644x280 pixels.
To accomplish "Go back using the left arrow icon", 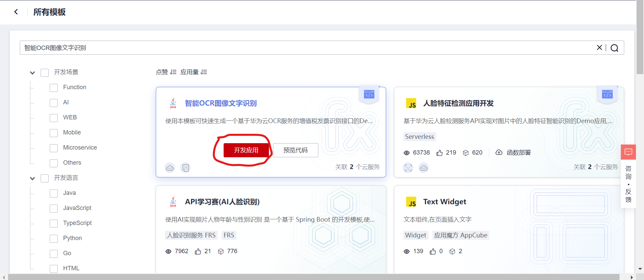I will coord(16,12).
